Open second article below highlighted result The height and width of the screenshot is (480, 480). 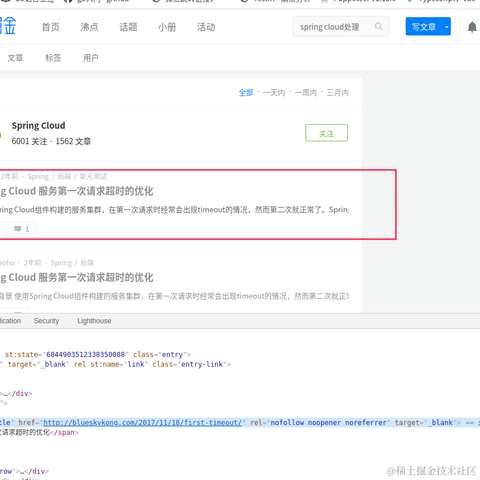tap(77, 277)
